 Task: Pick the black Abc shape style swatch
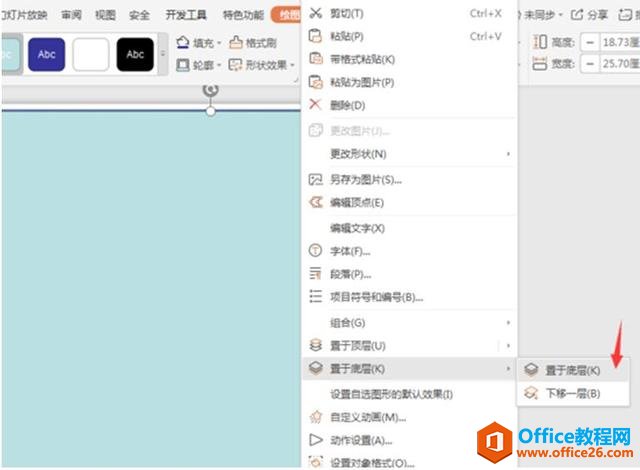click(135, 55)
